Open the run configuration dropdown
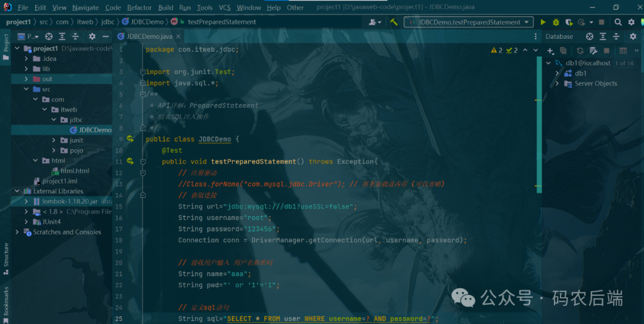 469,22
